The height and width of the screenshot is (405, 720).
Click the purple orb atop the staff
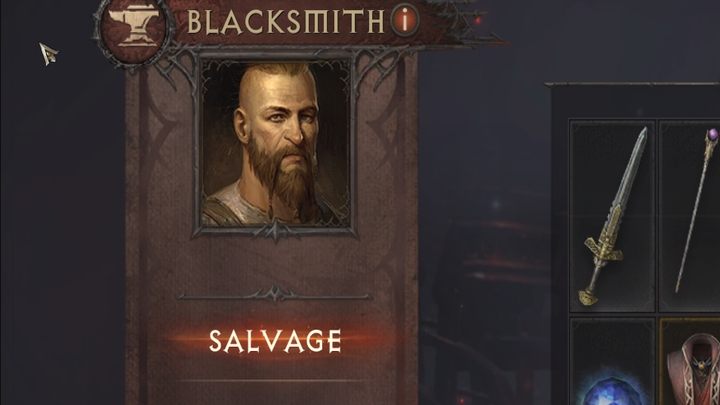(x=712, y=136)
